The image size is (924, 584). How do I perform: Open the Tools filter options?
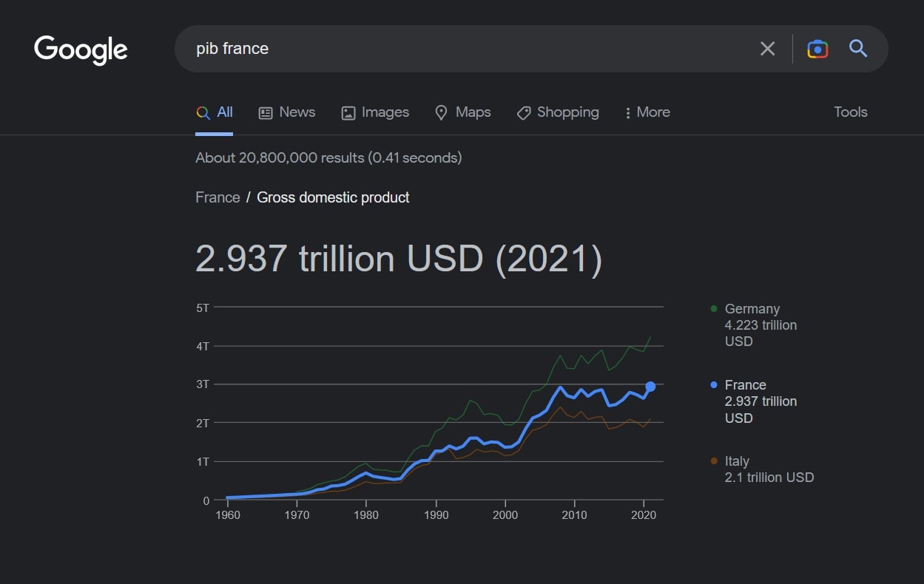pyautogui.click(x=850, y=112)
